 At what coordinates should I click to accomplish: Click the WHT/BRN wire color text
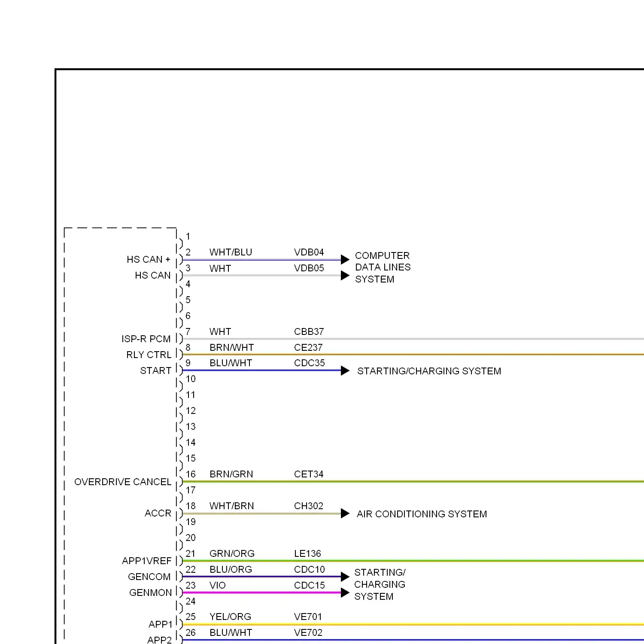[x=231, y=506]
